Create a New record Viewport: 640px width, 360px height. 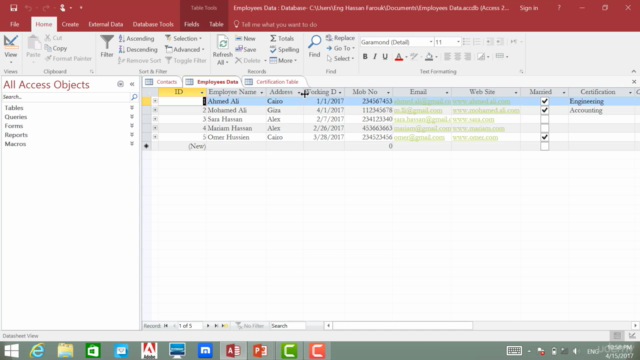(245, 38)
